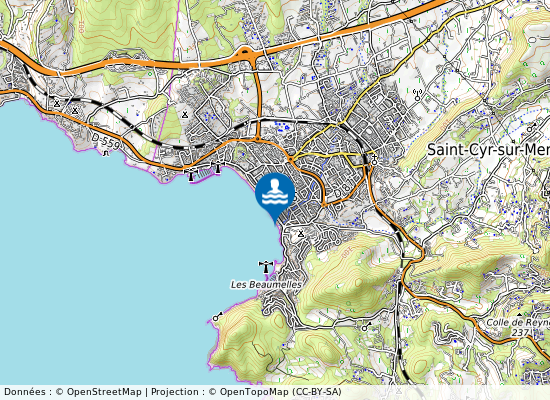Click the viewpoint icon at the map's eastern edge
Screen dimensions: 550x400
[x=531, y=128]
